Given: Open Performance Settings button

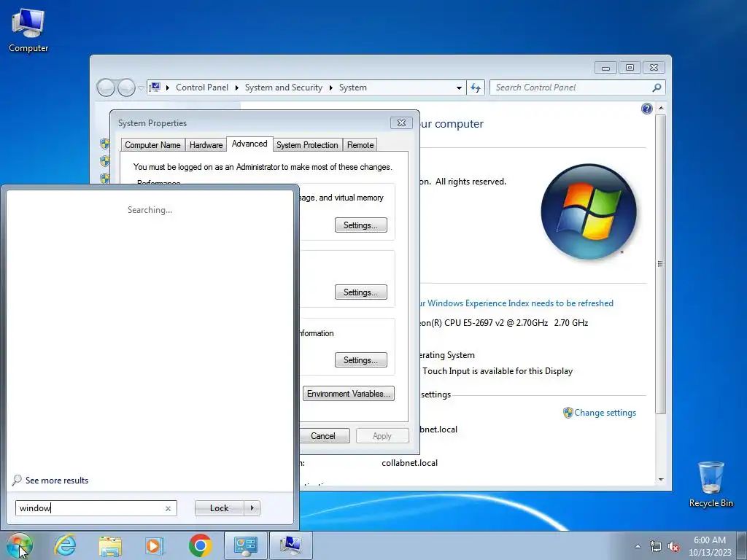Looking at the screenshot, I should [x=360, y=225].
